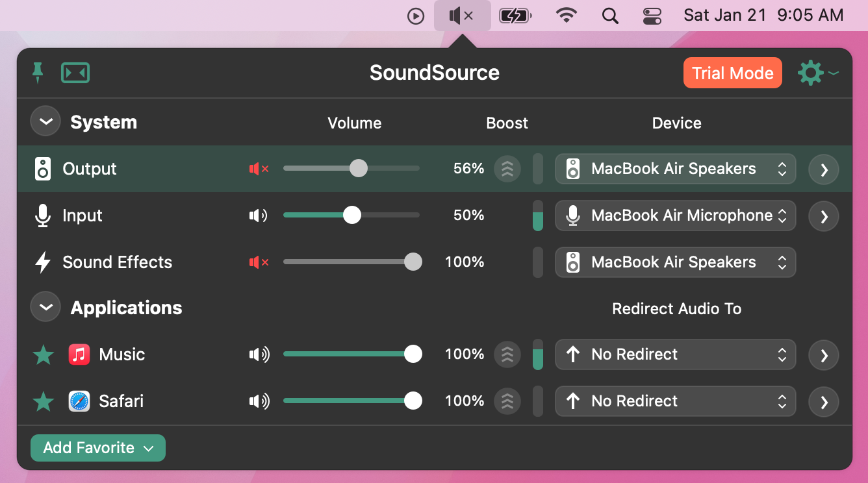Click the SoundSource title
Viewport: 868px width, 483px height.
coord(435,73)
